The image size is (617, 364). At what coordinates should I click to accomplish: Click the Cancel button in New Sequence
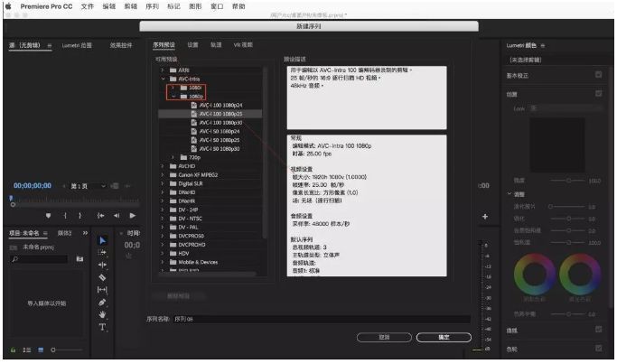click(384, 337)
